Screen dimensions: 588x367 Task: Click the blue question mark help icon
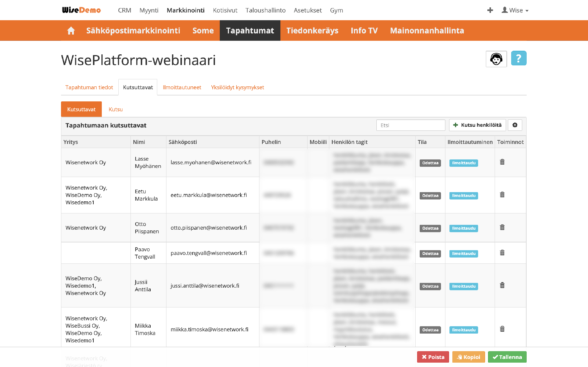pyautogui.click(x=519, y=58)
